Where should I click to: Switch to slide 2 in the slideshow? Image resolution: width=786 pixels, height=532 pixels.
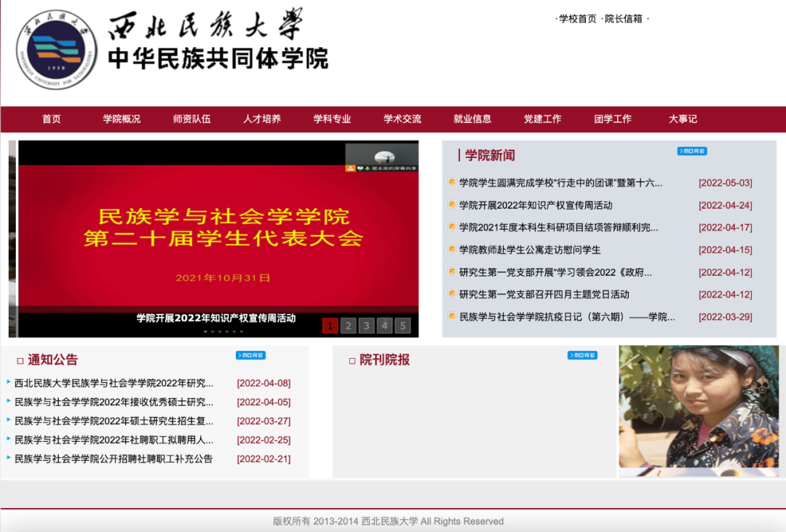(349, 326)
